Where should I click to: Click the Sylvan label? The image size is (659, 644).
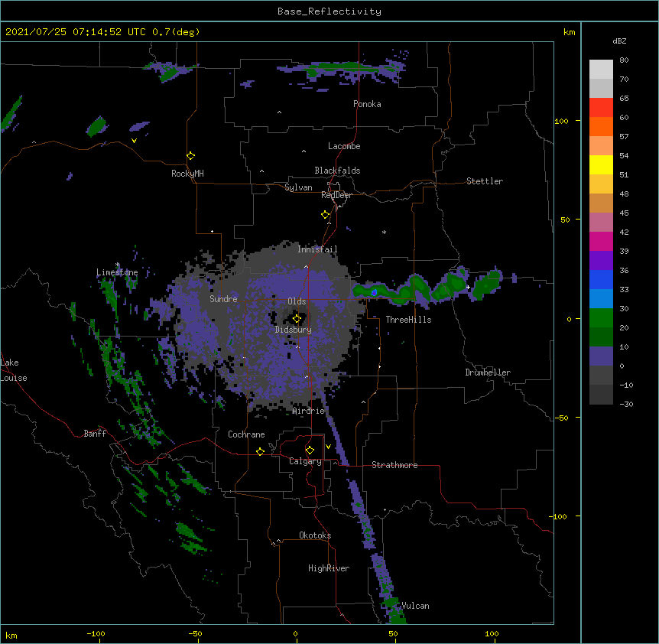point(298,187)
